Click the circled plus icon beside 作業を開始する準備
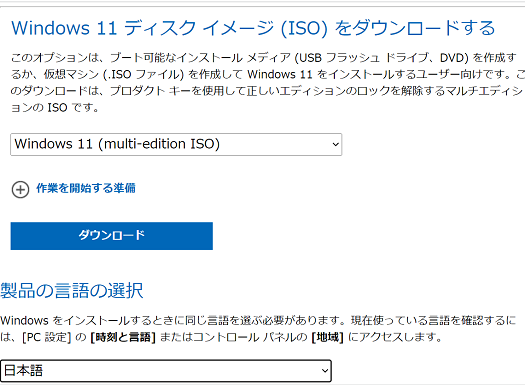Screen dimensions: 525x385 [x=20, y=190]
